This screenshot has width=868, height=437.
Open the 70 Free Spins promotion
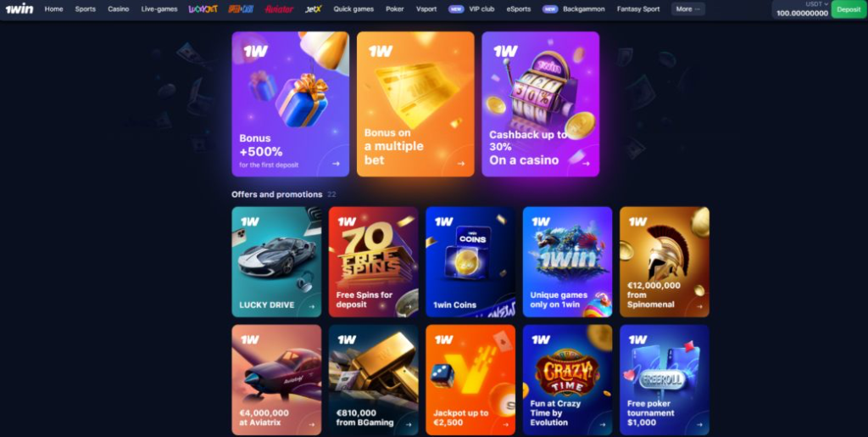coord(374,261)
